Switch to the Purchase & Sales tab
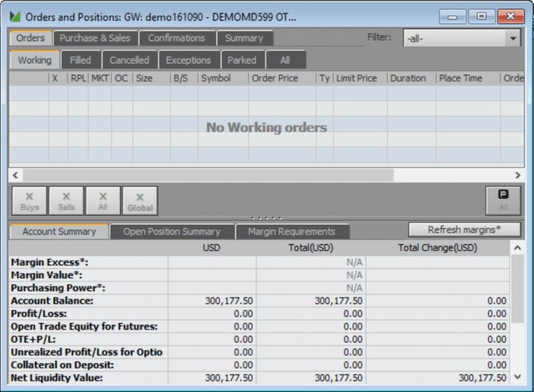The height and width of the screenshot is (392, 534). [x=95, y=38]
